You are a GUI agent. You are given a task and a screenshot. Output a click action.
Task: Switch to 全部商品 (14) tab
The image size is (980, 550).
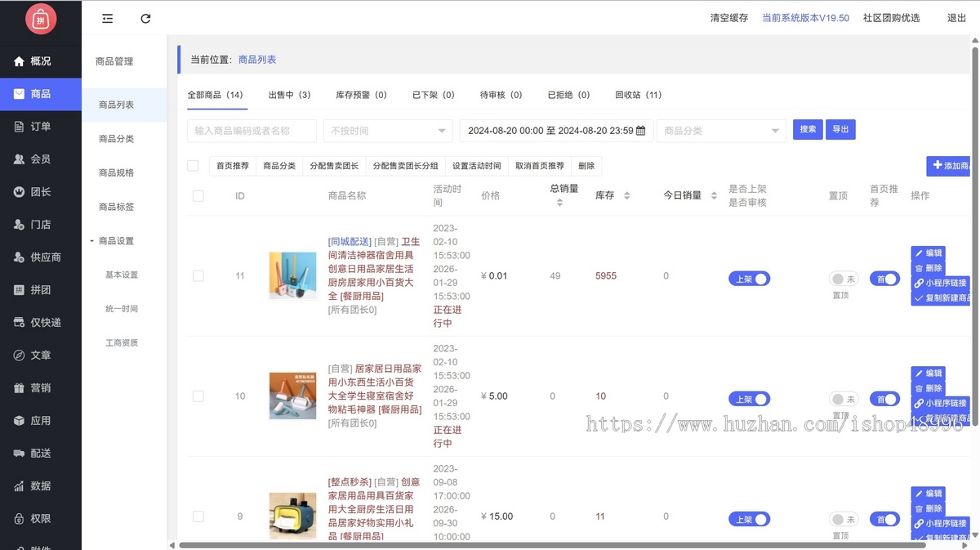(216, 95)
